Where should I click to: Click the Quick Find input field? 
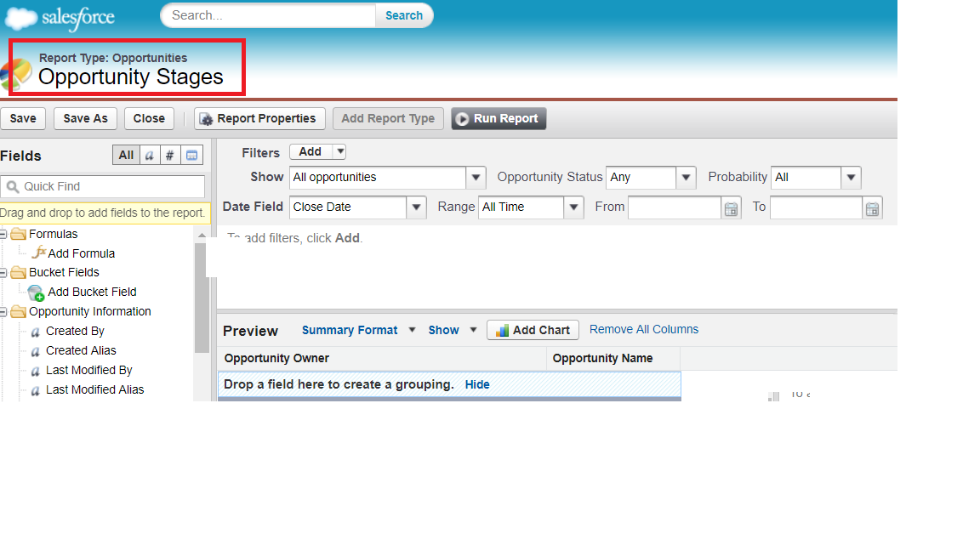pyautogui.click(x=103, y=187)
